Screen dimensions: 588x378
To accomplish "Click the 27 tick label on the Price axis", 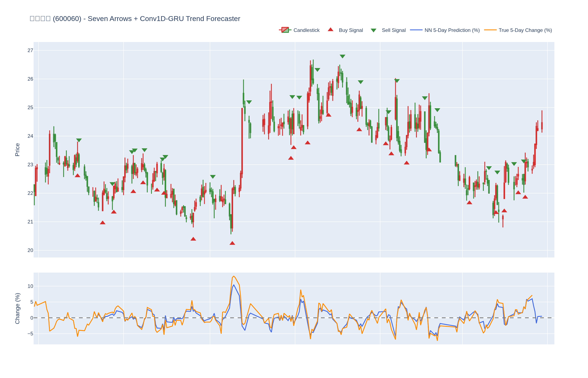I will point(30,51).
